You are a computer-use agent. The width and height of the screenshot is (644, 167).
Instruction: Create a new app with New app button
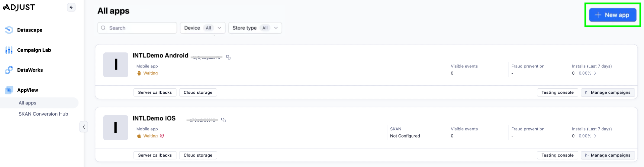coord(612,15)
